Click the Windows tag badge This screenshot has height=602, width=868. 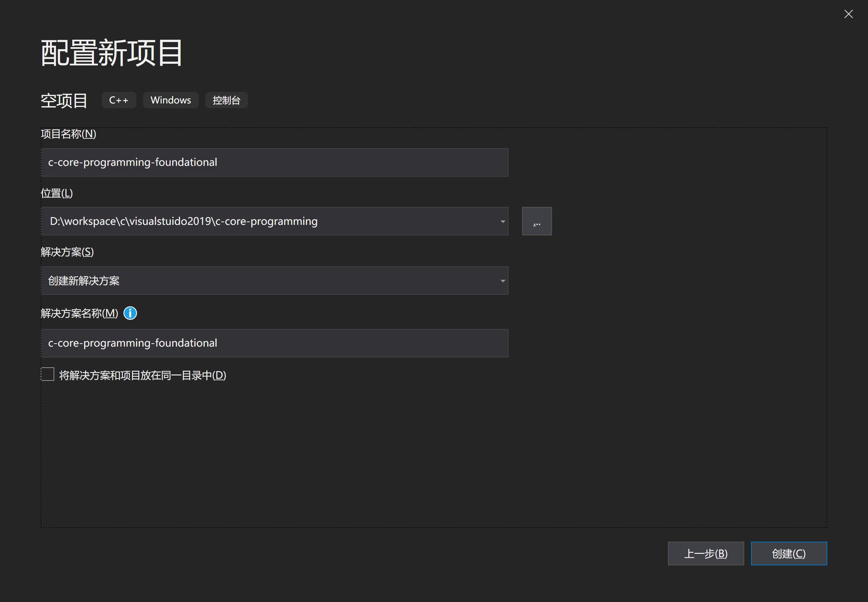[171, 100]
